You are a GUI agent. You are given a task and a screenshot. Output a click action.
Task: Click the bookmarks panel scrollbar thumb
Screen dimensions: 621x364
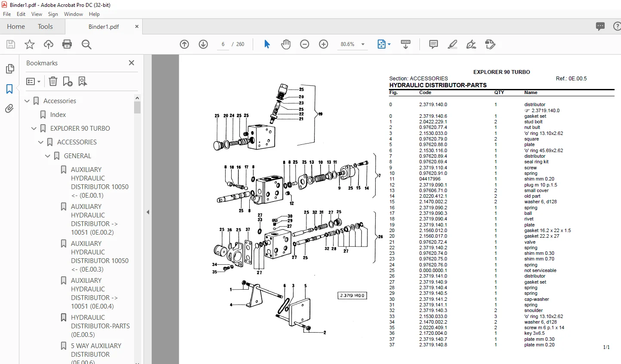[138, 107]
